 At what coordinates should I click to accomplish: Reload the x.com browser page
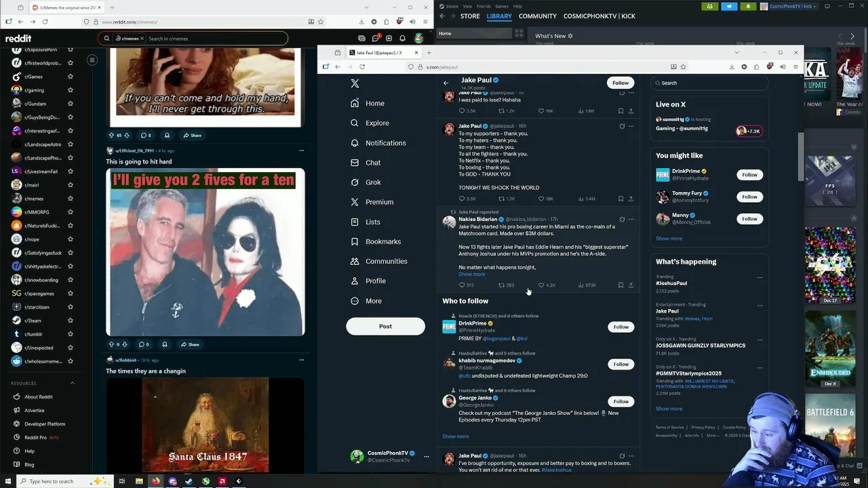coord(362,66)
